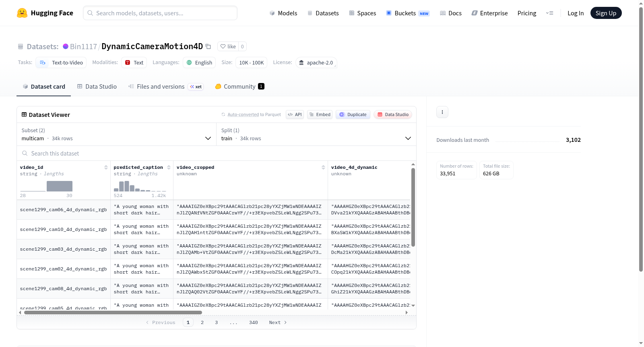This screenshot has height=347, width=644.
Task: Switch to Files and versions tab
Action: pos(166,86)
